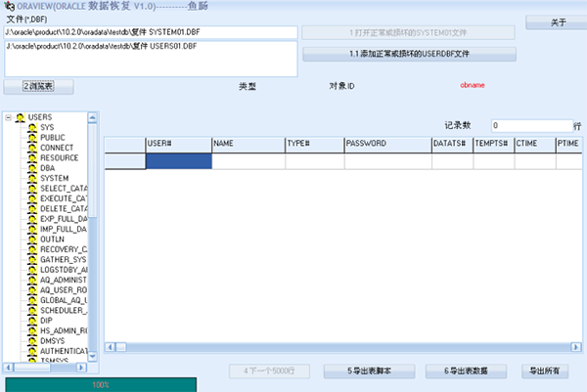The width and height of the screenshot is (587, 392).
Task: Click the HS_ADMIN_R user icon
Action: point(32,330)
